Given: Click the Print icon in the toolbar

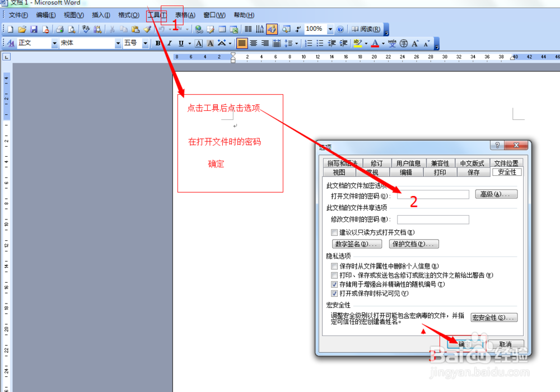Looking at the screenshot, I should coord(60,29).
